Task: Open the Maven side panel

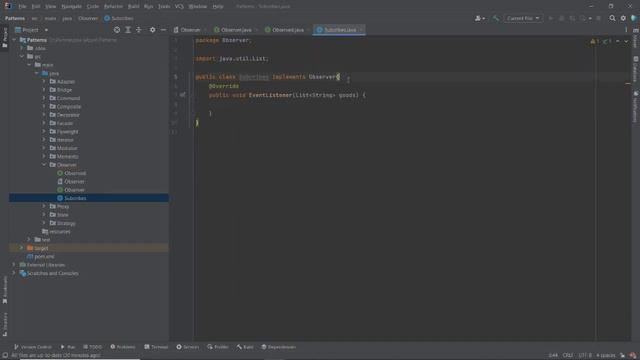Action: [x=636, y=38]
